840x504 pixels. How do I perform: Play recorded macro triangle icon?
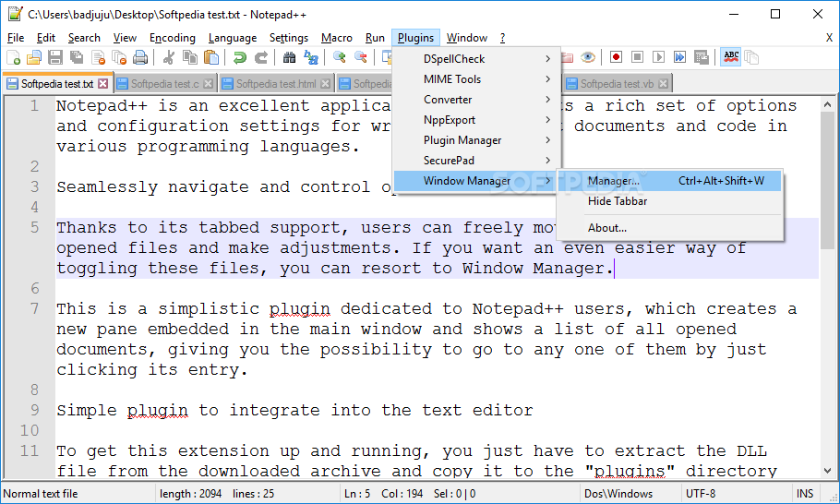[659, 57]
